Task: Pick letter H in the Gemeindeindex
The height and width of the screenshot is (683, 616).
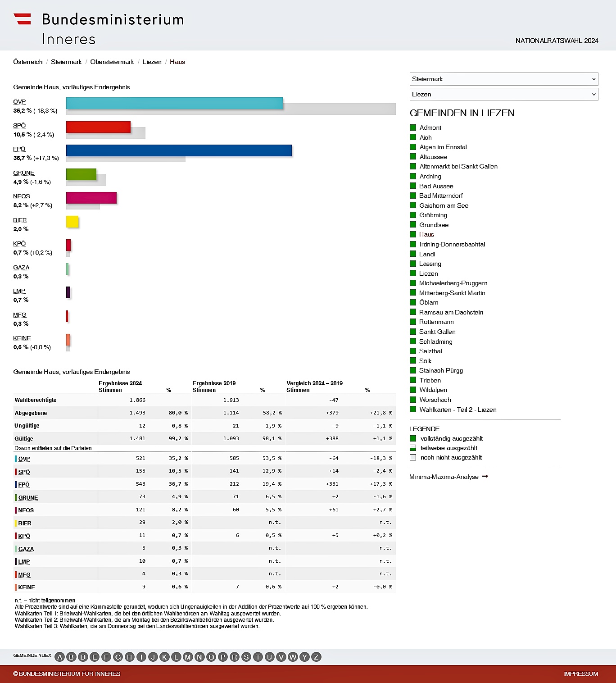Action: pos(129,657)
